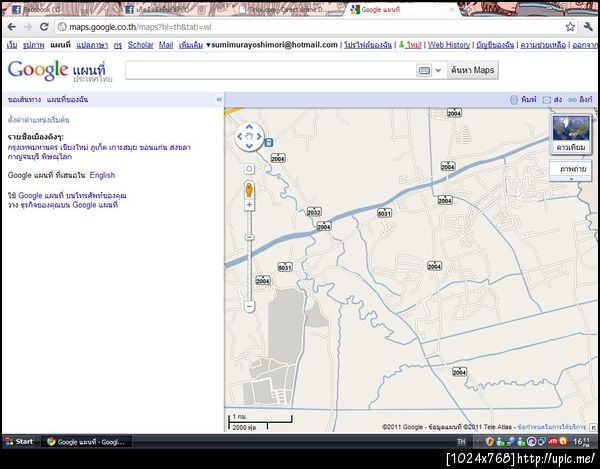Open put your business link
This screenshot has width=600, height=469.
click(69, 205)
